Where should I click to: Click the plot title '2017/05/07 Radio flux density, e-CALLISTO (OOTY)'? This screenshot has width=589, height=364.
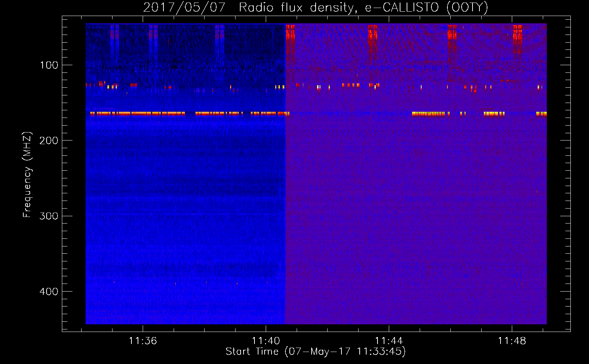(x=316, y=8)
